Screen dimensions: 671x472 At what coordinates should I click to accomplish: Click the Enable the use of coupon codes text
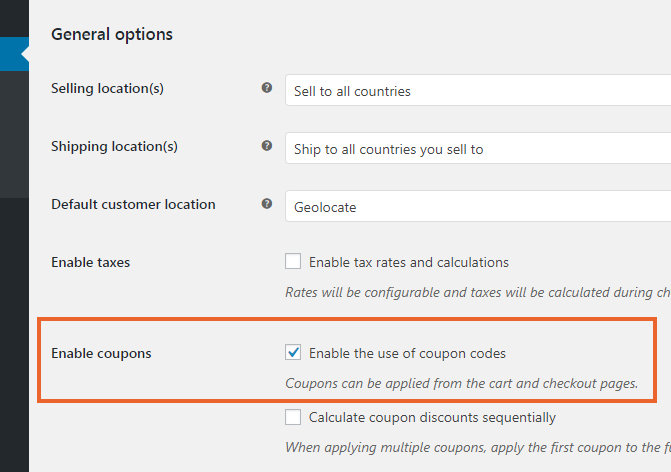click(407, 353)
